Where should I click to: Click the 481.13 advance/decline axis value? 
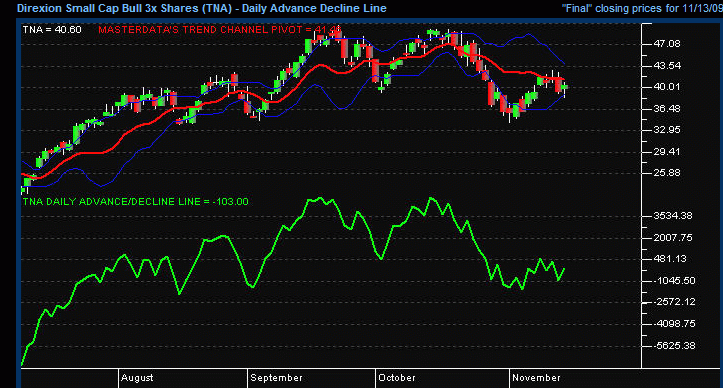pos(670,259)
